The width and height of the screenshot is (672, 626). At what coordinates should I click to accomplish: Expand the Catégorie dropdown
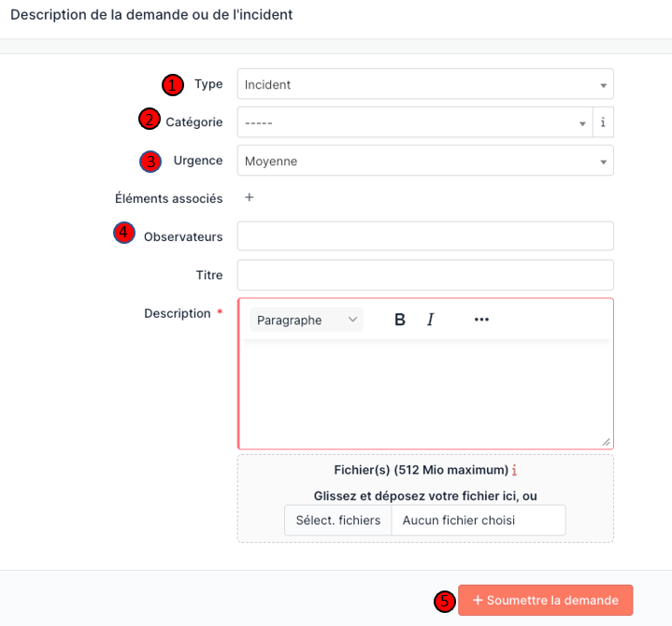coord(415,122)
